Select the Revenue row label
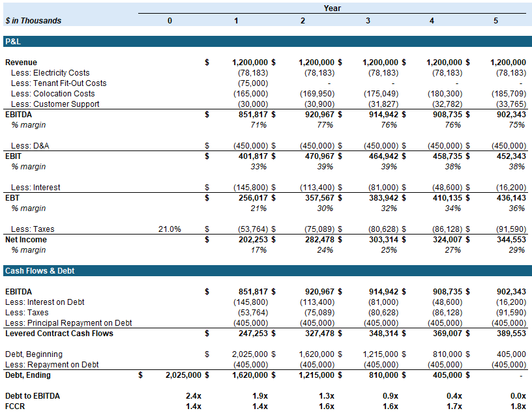 click(21, 63)
